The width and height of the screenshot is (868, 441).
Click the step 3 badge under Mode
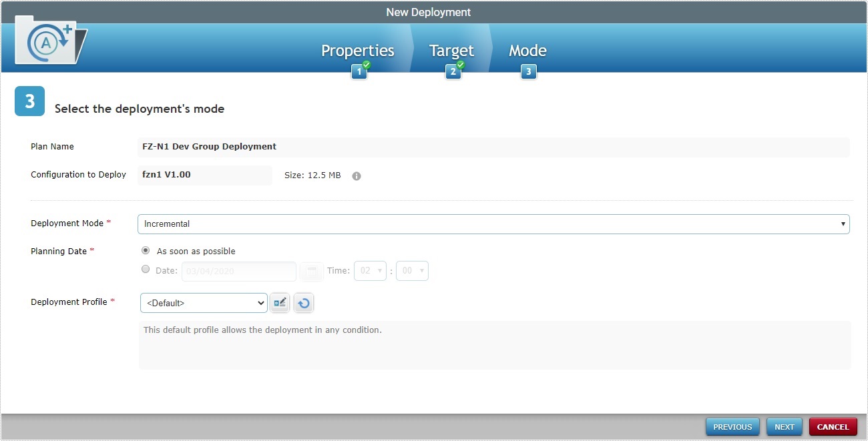pyautogui.click(x=528, y=70)
